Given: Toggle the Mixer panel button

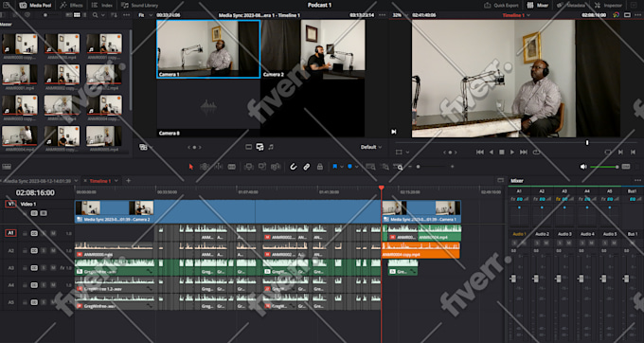Looking at the screenshot, I should point(538,6).
